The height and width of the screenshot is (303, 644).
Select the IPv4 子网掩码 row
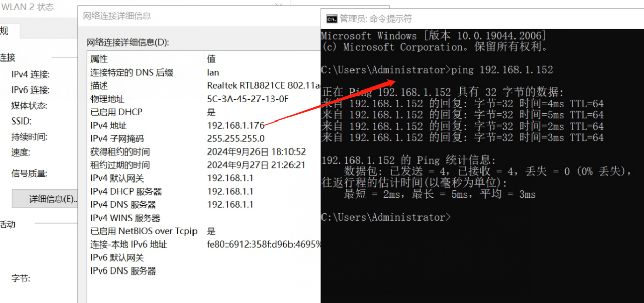[117, 138]
